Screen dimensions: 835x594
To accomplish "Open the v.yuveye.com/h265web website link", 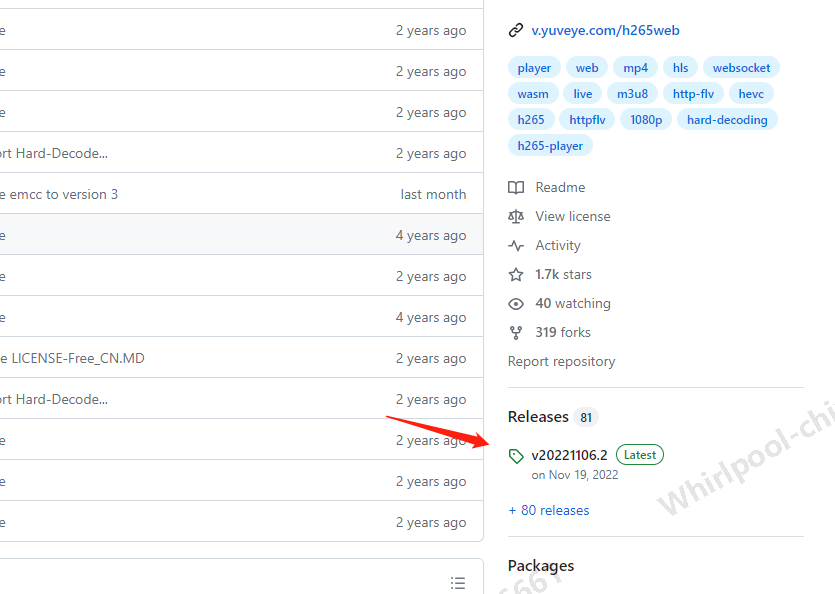I will [x=605, y=30].
